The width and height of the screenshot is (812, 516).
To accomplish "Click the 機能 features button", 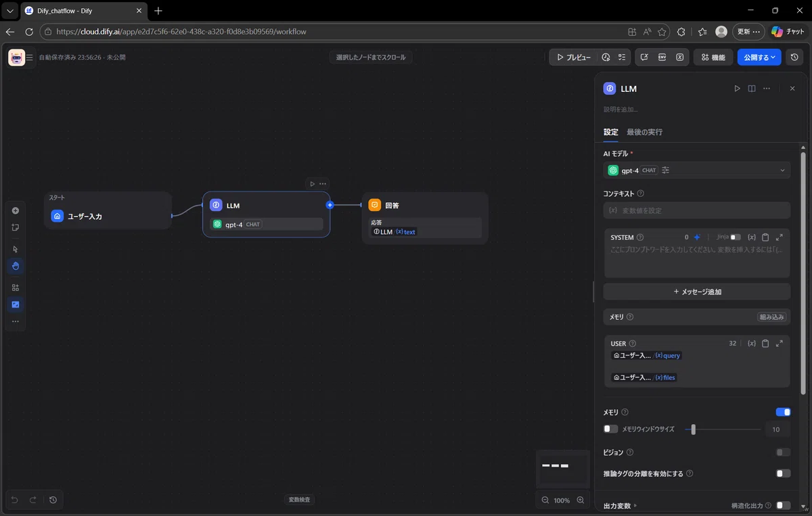I will pyautogui.click(x=713, y=57).
